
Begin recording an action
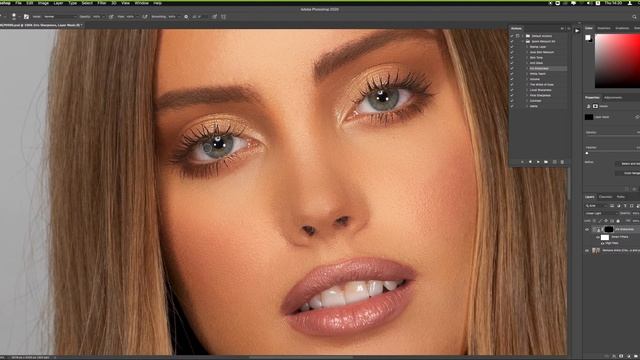(x=530, y=162)
